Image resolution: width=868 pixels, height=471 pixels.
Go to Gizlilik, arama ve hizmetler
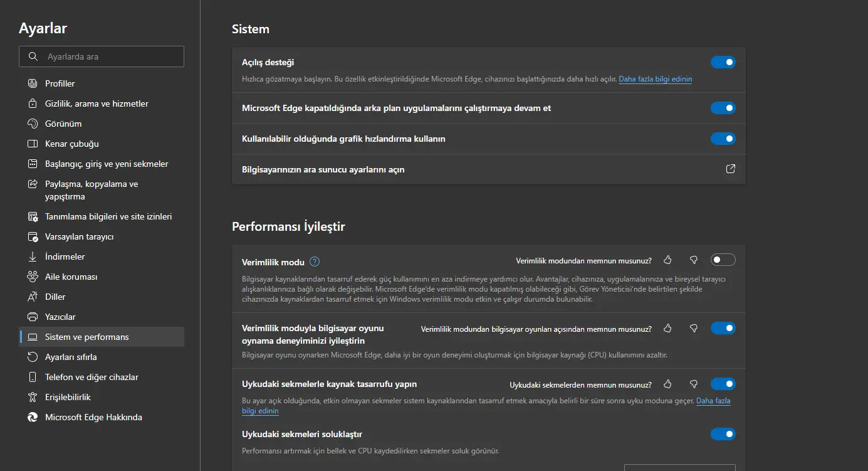pyautogui.click(x=102, y=103)
